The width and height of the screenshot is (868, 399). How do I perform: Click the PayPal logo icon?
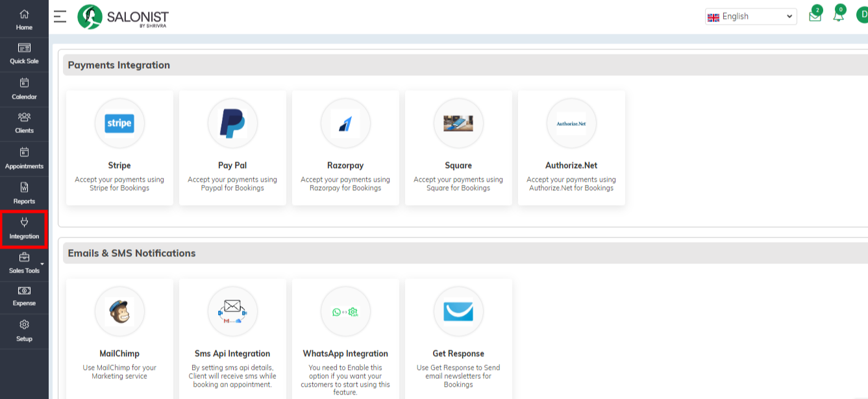pyautogui.click(x=232, y=123)
